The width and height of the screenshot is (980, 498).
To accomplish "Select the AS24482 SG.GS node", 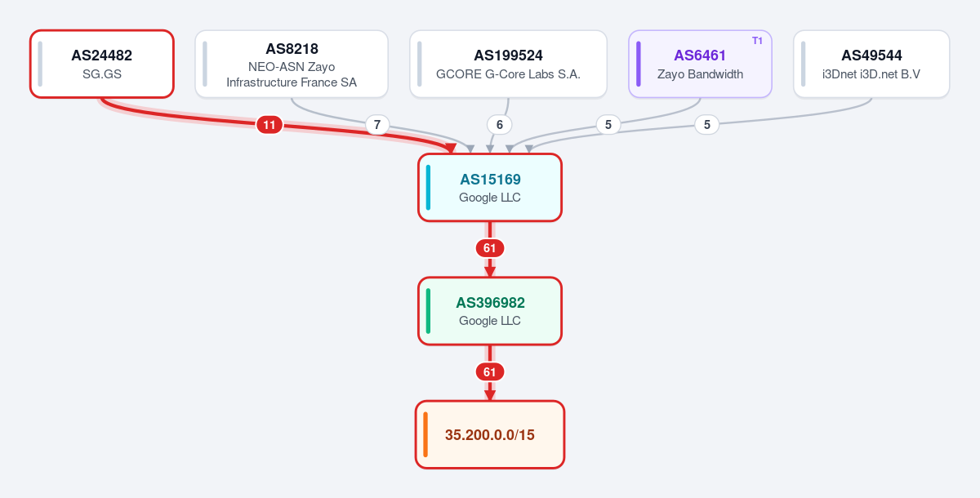I will pyautogui.click(x=102, y=64).
